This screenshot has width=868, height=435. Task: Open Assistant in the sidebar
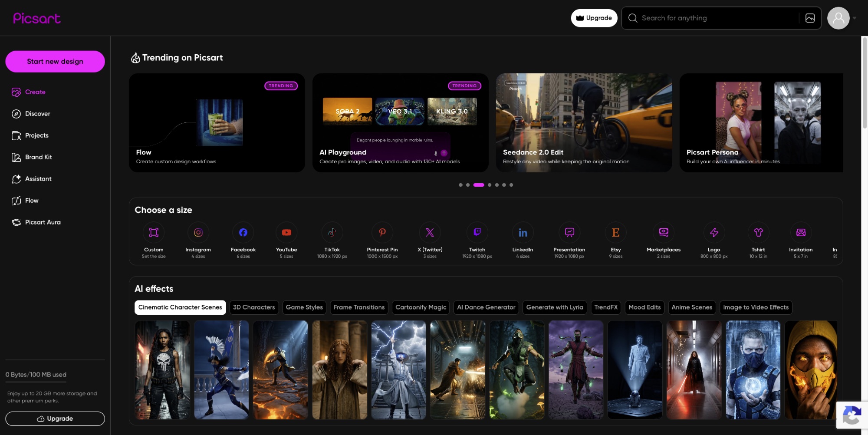(x=31, y=179)
